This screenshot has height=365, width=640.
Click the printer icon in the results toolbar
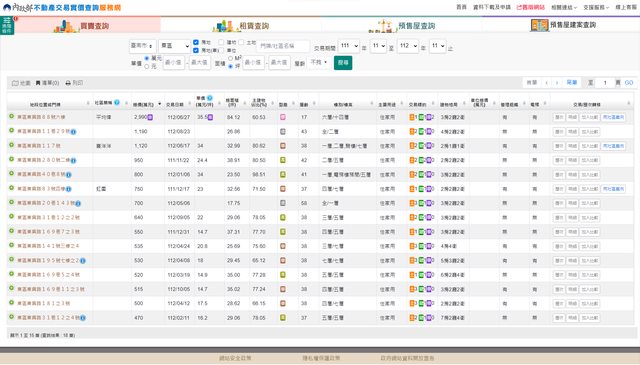68,83
